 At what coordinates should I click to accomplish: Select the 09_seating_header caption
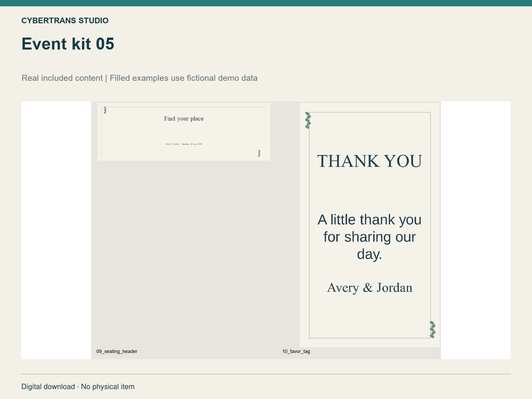[x=117, y=351]
